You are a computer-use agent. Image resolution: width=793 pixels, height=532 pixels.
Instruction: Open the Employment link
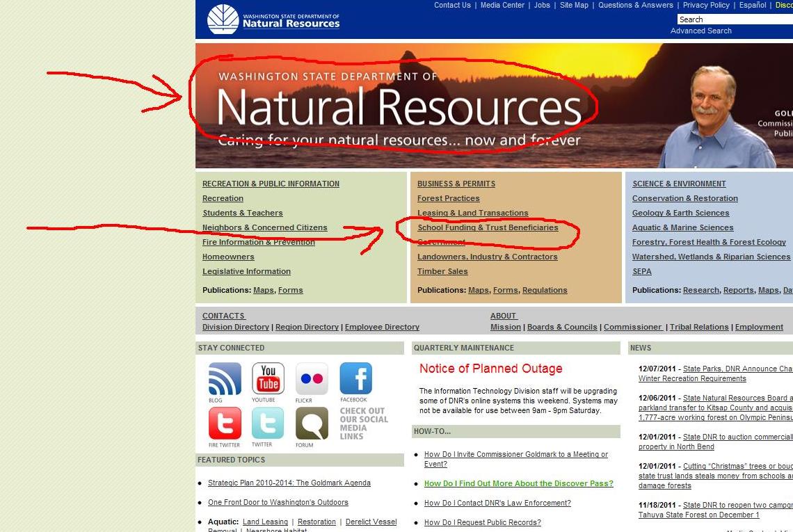click(759, 327)
